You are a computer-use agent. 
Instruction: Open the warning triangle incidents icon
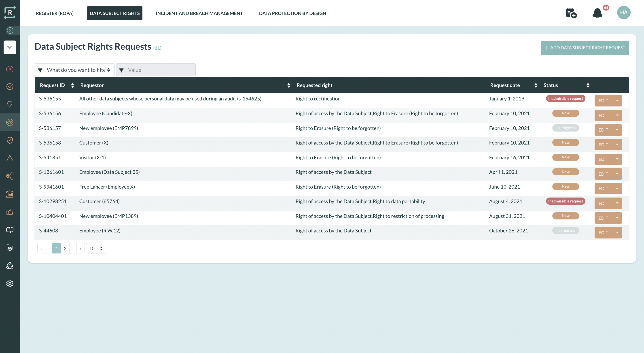(10, 158)
